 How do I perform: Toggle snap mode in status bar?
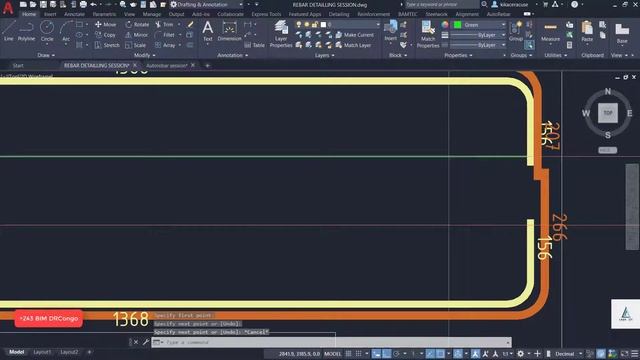click(358, 353)
